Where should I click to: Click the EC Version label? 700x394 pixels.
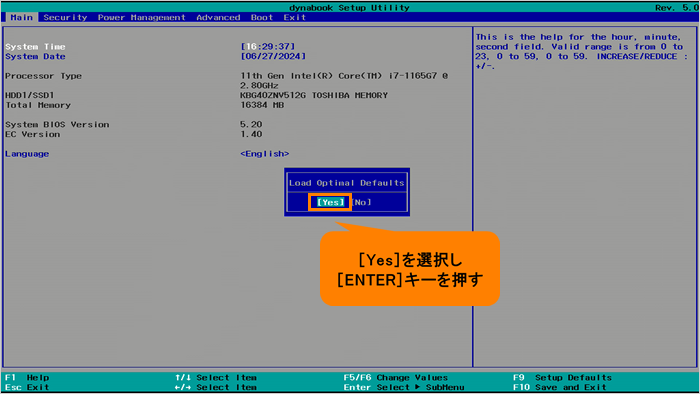tap(33, 134)
